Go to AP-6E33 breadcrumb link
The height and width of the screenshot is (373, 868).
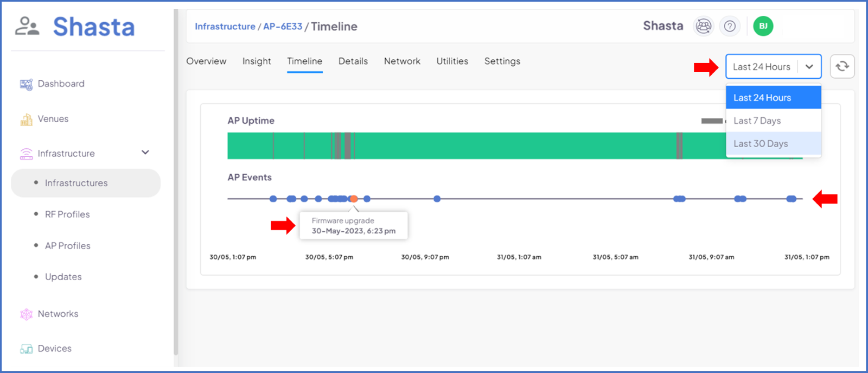(x=283, y=27)
